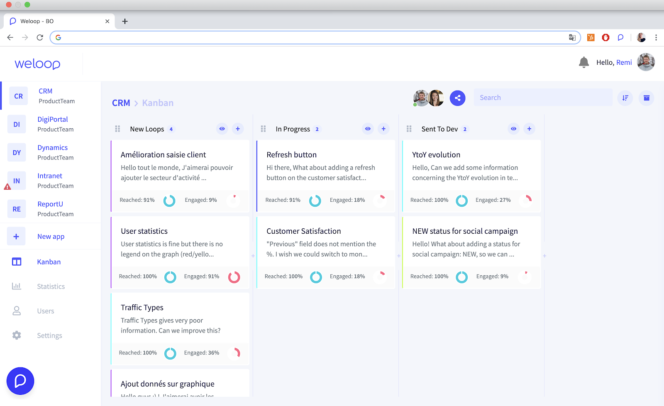Viewport: 664px width, 406px height.
Task: Open the chat bubble launcher
Action: coord(21,381)
